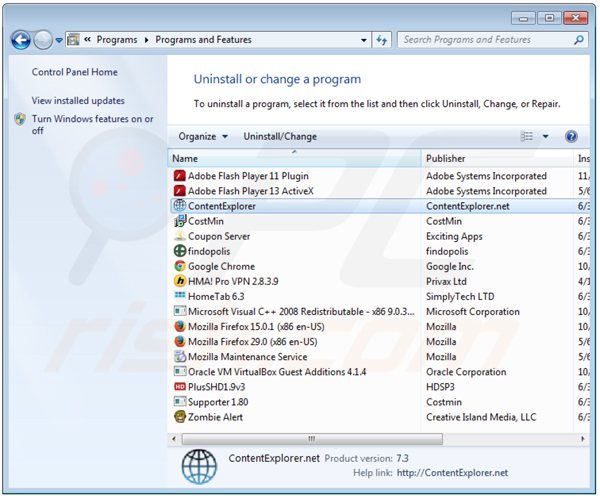Click the scroll right arrow
The image size is (600, 499).
pos(582,439)
